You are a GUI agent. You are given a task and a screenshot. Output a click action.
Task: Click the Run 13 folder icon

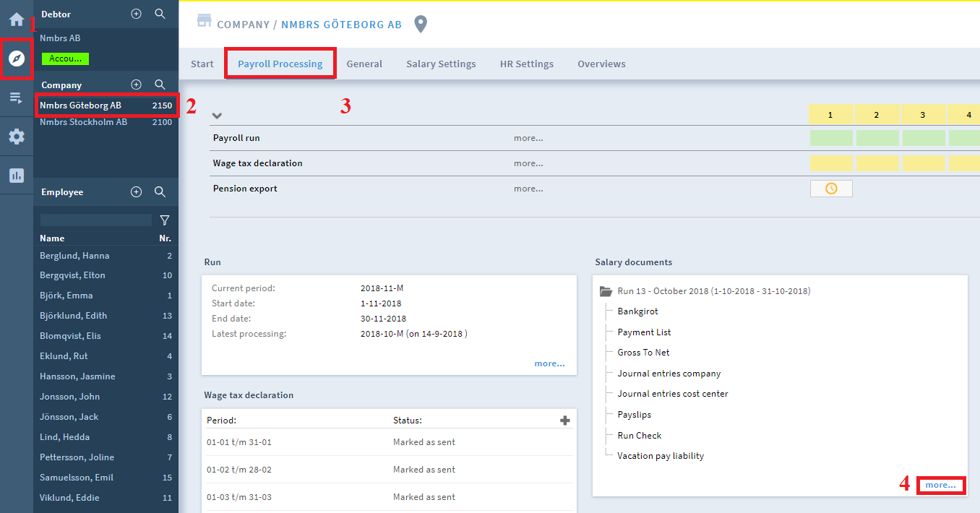pyautogui.click(x=606, y=291)
